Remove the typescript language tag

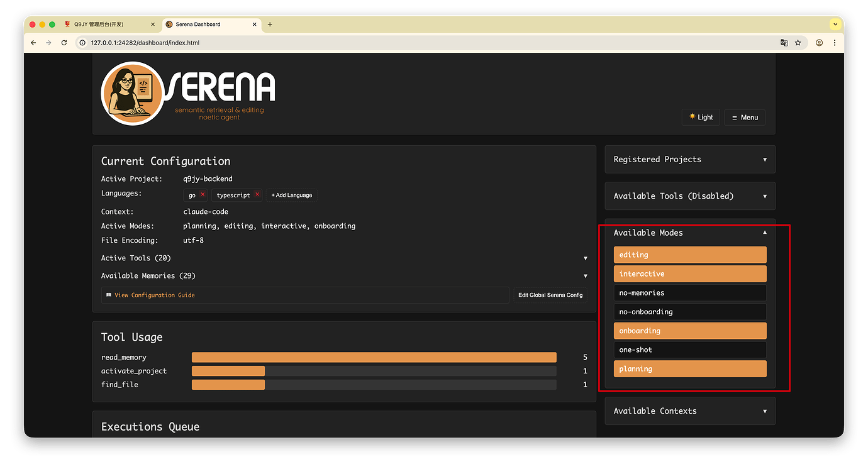tap(257, 194)
